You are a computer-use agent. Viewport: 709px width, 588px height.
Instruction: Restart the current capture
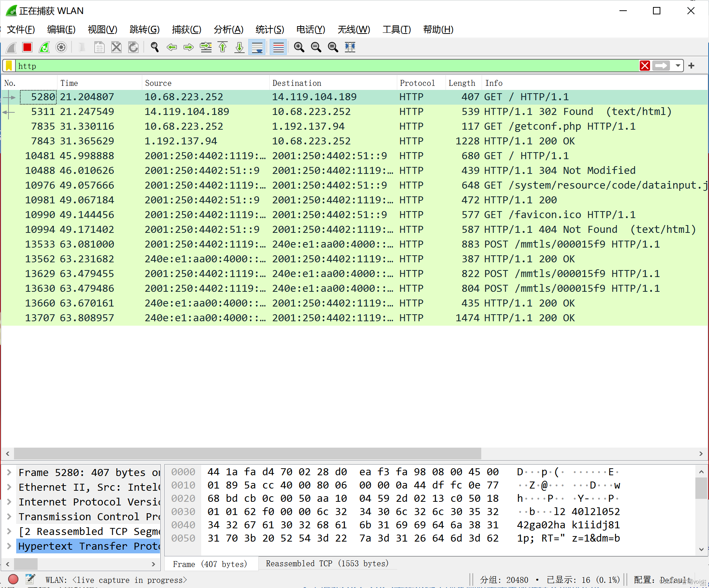pyautogui.click(x=44, y=47)
